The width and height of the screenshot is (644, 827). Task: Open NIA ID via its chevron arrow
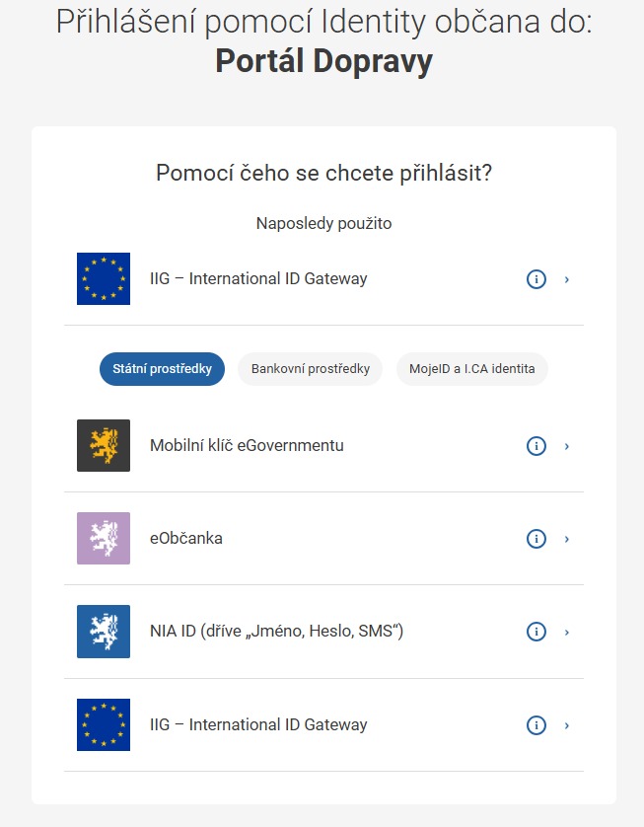point(567,633)
